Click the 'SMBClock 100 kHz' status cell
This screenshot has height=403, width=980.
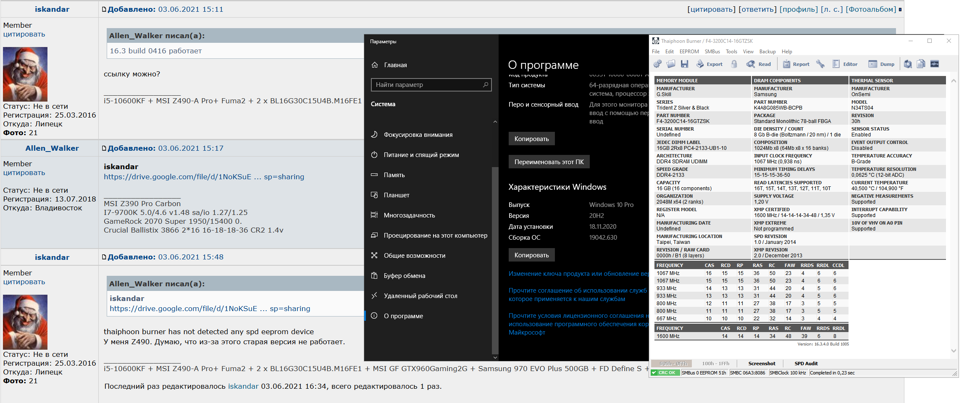click(788, 373)
